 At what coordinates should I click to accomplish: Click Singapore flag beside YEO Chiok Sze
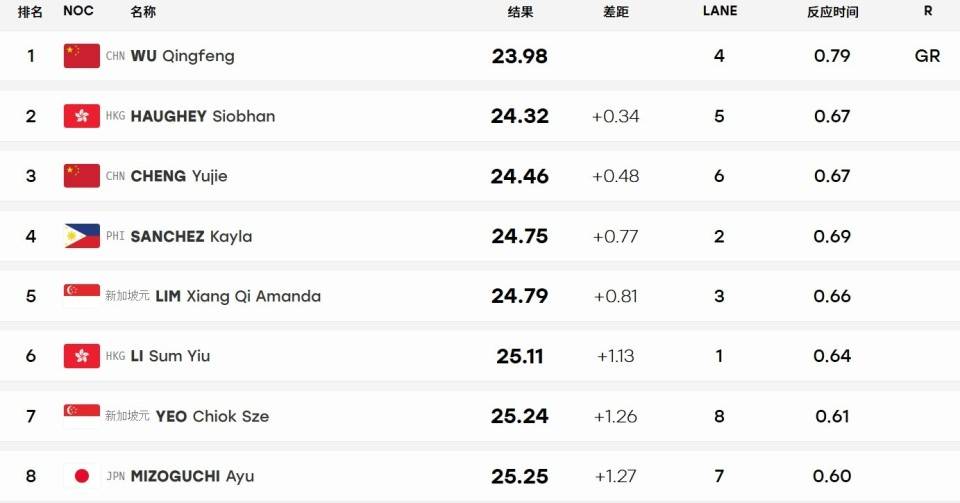click(x=81, y=415)
